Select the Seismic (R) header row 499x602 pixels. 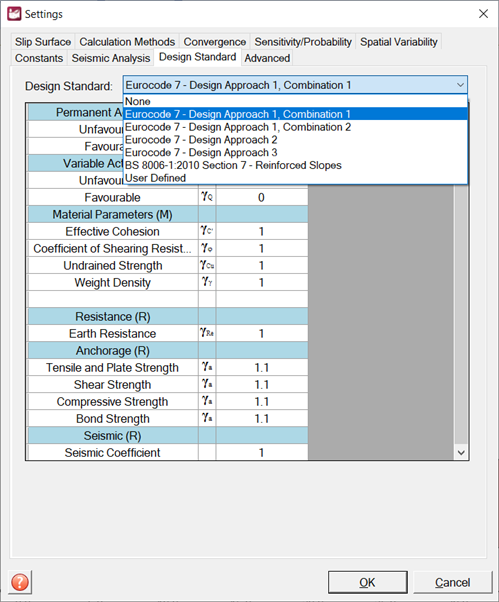pyautogui.click(x=168, y=435)
